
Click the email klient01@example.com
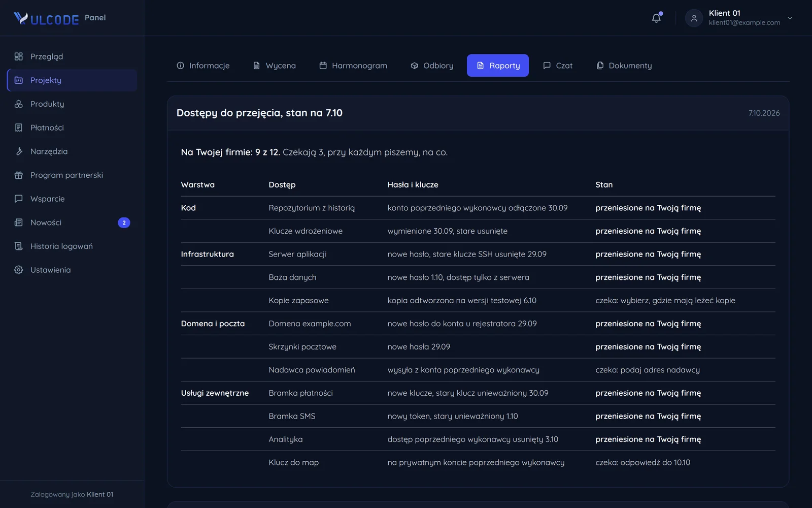pyautogui.click(x=745, y=23)
